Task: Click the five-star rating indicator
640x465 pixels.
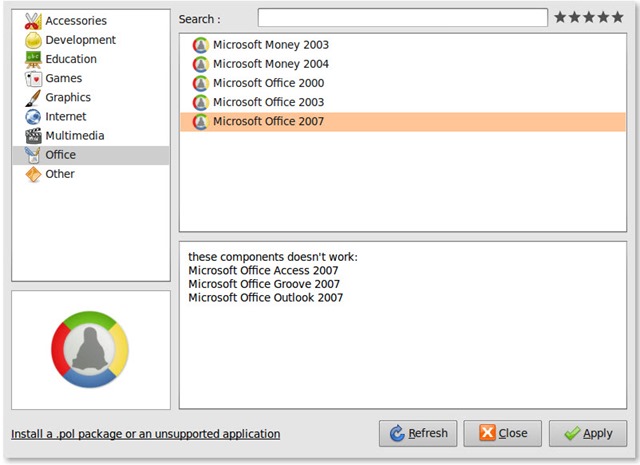Action: click(589, 17)
